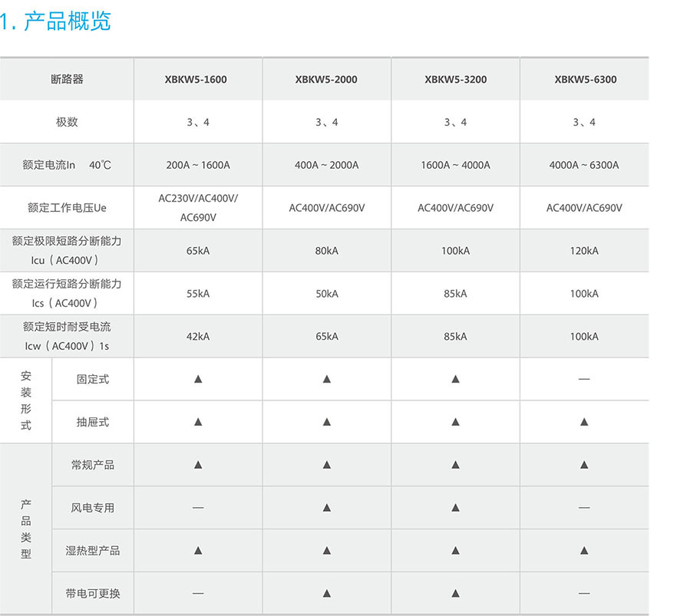This screenshot has width=677, height=616.
Task: Click the 风电专用 dash under XBKW5-1600
Action: coord(198,508)
